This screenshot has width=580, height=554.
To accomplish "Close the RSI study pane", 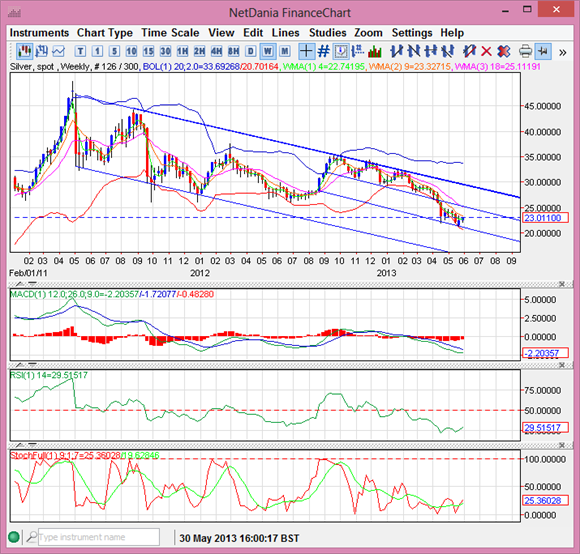I will (562, 365).
